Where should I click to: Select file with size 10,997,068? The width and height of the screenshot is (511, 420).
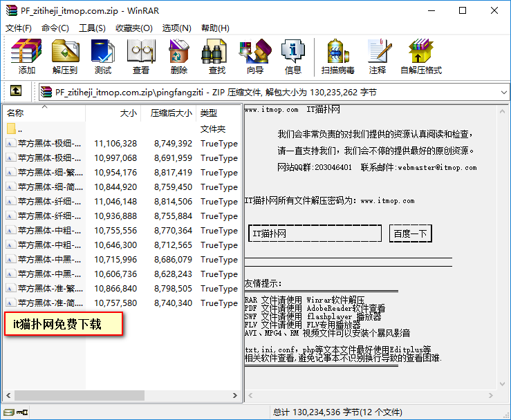[x=122, y=158]
